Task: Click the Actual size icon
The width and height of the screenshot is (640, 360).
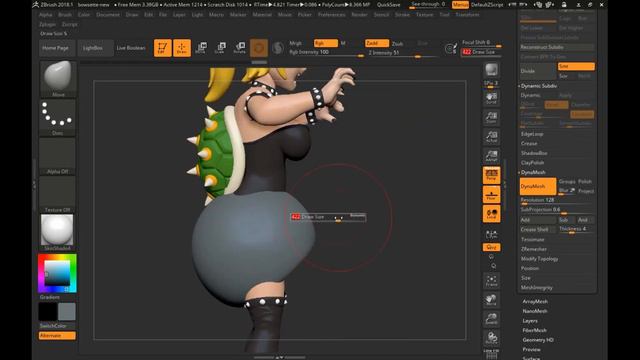Action: click(491, 136)
